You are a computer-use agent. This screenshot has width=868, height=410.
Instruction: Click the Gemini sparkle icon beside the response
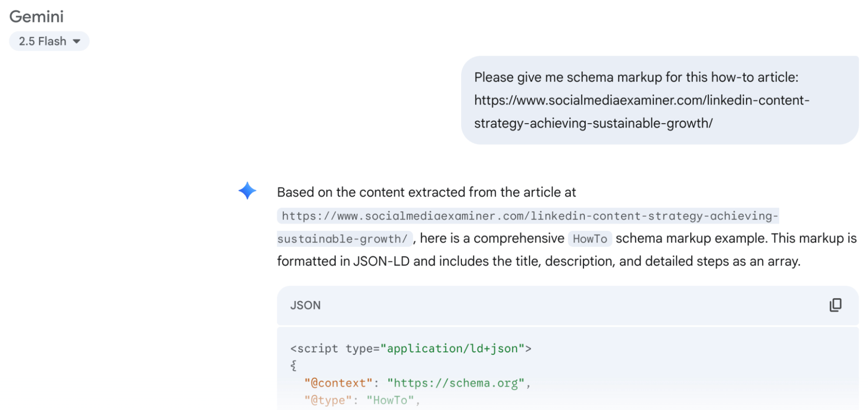click(246, 191)
